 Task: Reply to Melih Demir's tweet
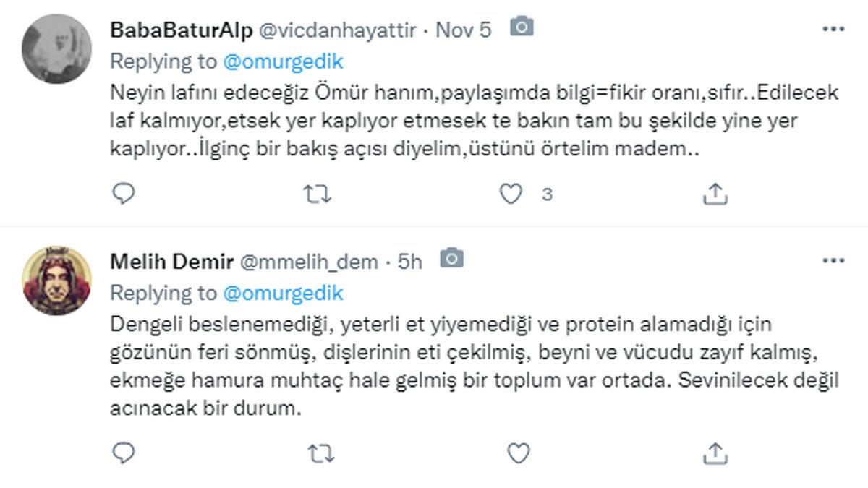point(124,452)
